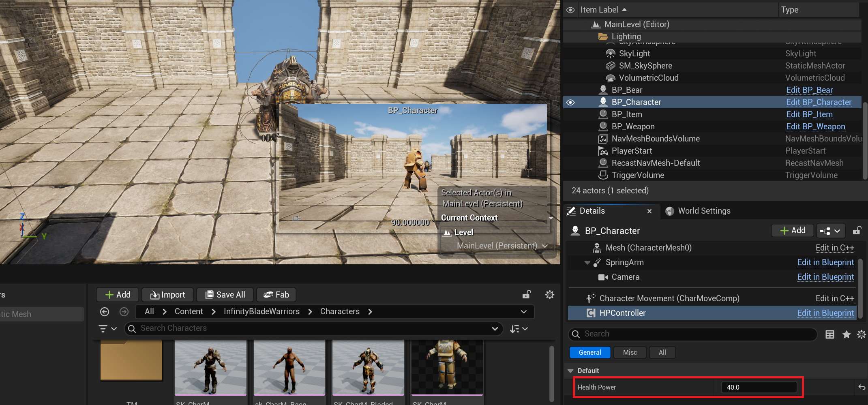Open the asset sort options dropdown
The image size is (868, 405).
tap(519, 329)
